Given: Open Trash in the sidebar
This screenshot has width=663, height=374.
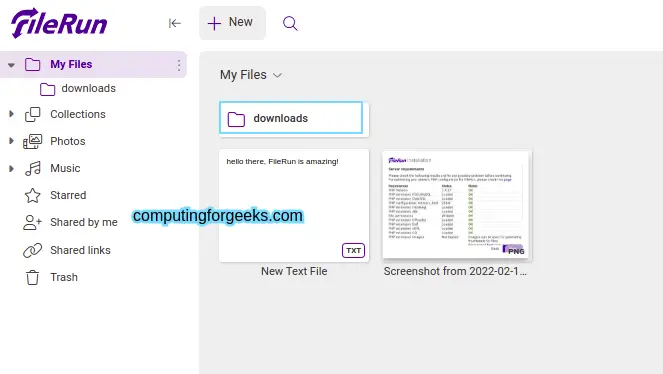Looking at the screenshot, I should point(64,277).
